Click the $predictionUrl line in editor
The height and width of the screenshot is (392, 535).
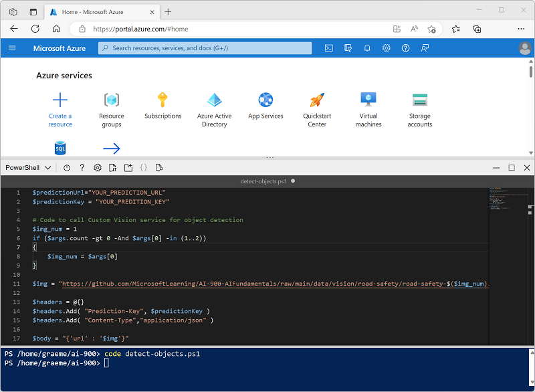[x=99, y=193]
